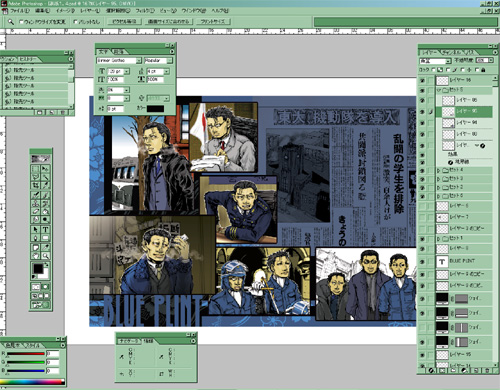
Task: Select the Healing Brush tool
Action: tap(36, 195)
